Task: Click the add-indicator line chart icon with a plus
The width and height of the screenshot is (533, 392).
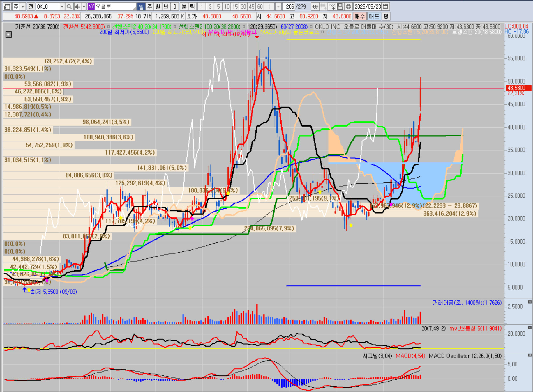Action: tap(332, 6)
